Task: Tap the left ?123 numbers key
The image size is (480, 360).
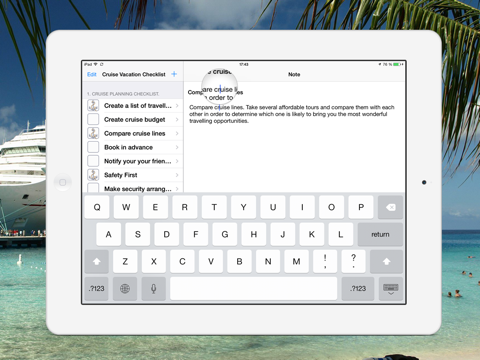Action: (97, 288)
